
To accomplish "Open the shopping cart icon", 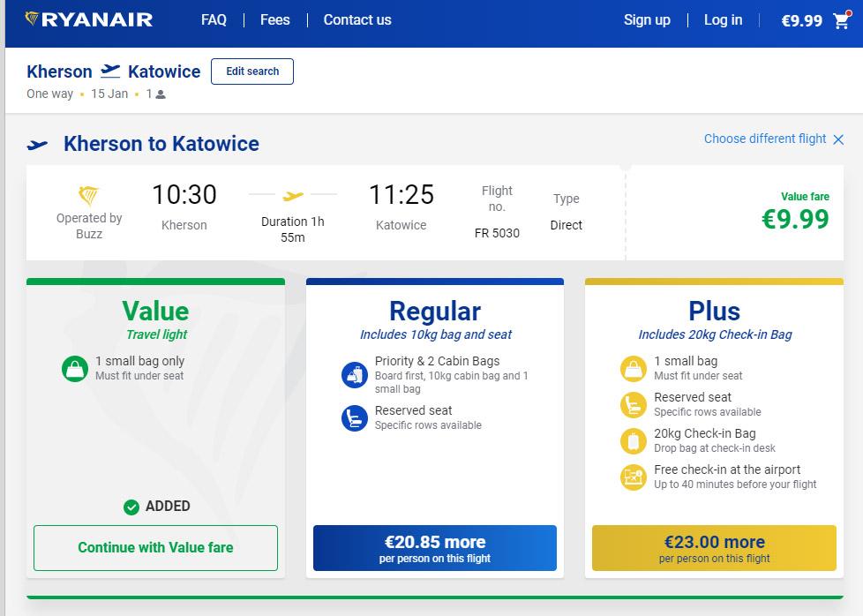I will point(841,20).
